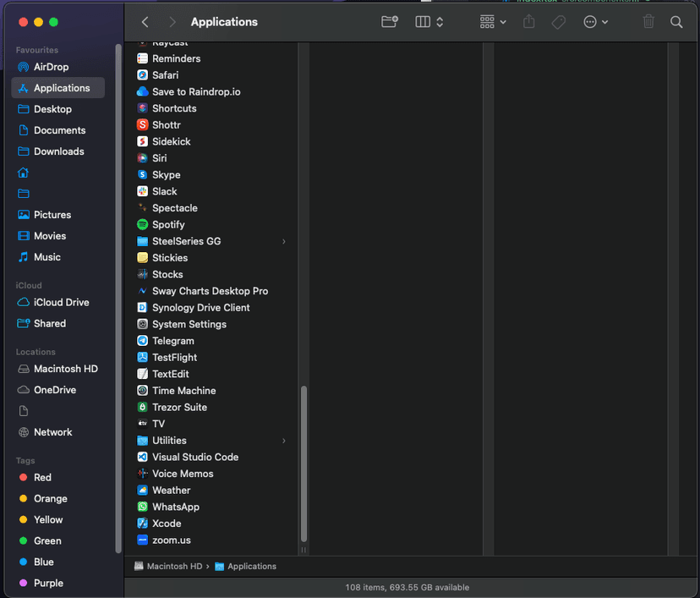The height and width of the screenshot is (598, 700).
Task: Open AirDrop in the sidebar
Action: [x=58, y=67]
